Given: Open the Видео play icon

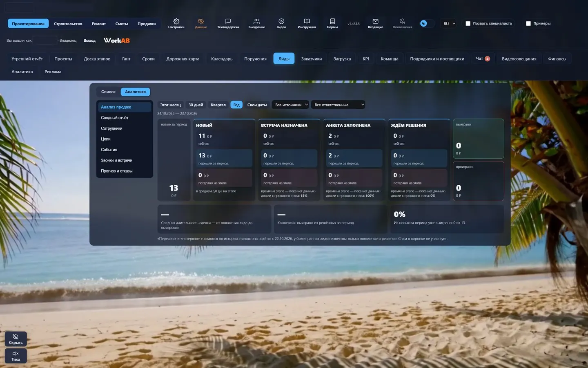Looking at the screenshot, I should (x=281, y=23).
